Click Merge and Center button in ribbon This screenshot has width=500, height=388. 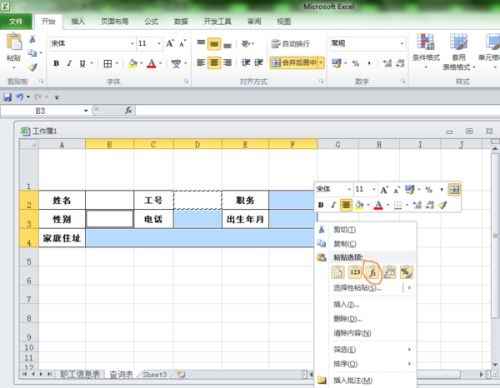point(293,62)
